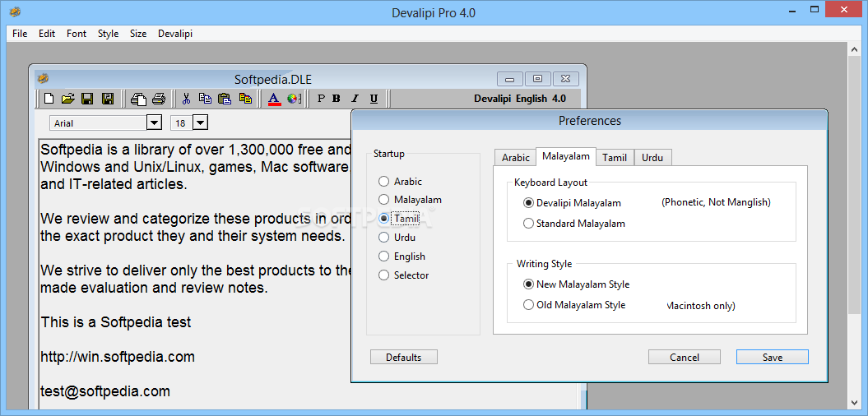The image size is (868, 416).
Task: Open the Edit menu
Action: [47, 34]
